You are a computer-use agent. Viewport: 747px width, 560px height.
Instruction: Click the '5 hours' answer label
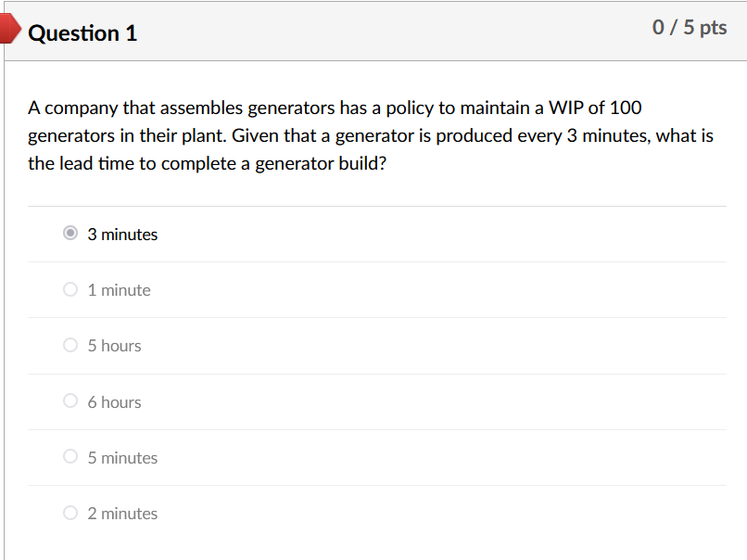coord(115,345)
